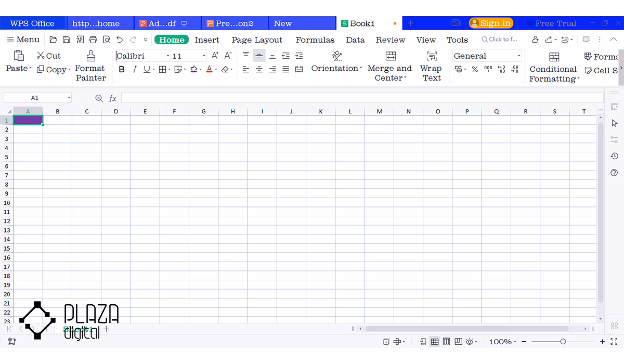Click the Sign in button
The width and height of the screenshot is (624, 364).
[491, 23]
